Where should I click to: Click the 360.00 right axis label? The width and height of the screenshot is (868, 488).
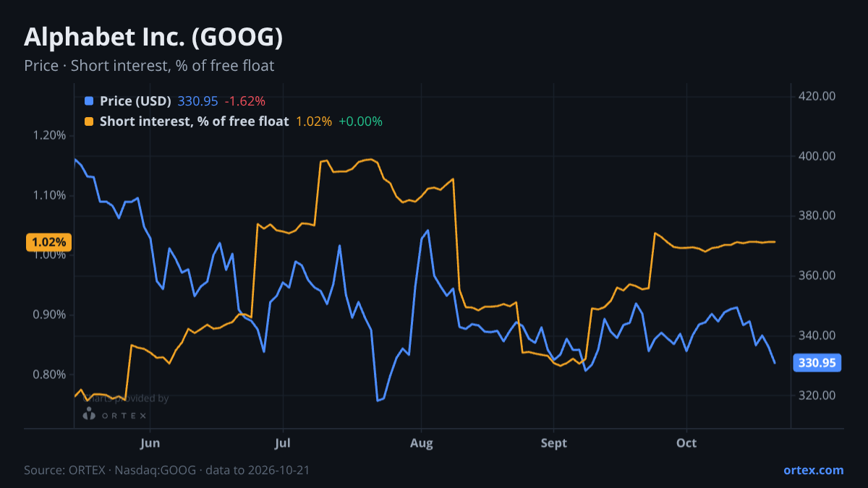pyautogui.click(x=817, y=275)
